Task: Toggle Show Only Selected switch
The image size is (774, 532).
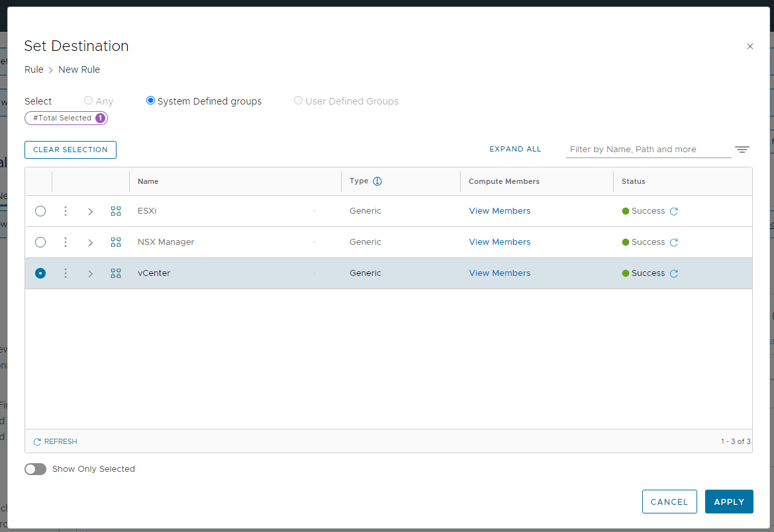Action: tap(36, 469)
